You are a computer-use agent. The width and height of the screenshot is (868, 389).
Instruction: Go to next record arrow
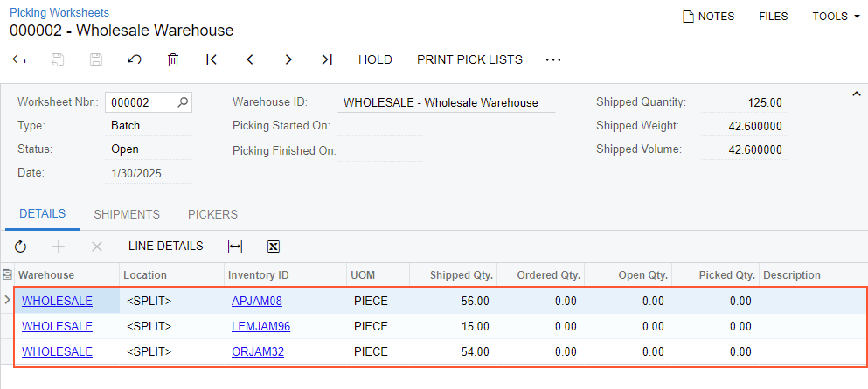pyautogui.click(x=288, y=59)
